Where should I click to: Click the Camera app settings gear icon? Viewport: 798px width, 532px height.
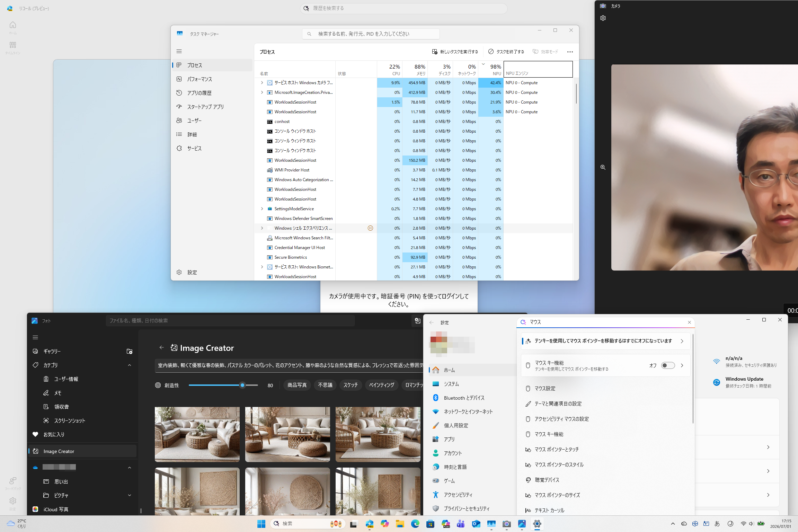pos(603,18)
